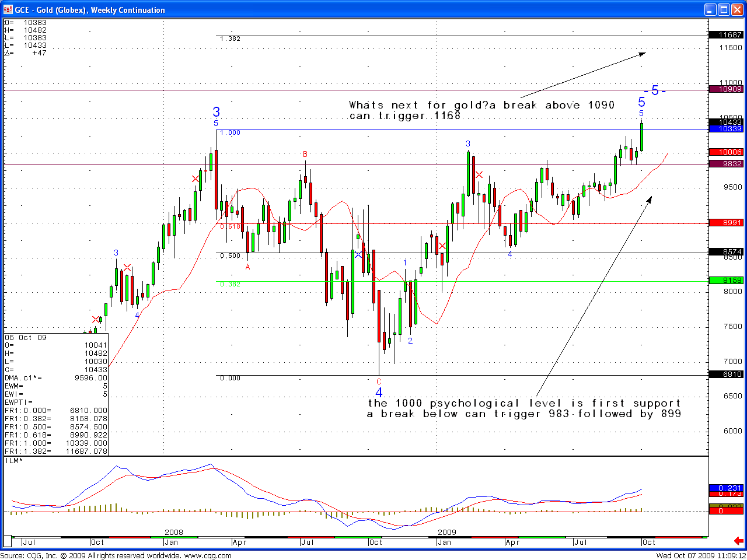Click the www.cqg.com footer link
The image size is (747, 560).
(x=208, y=555)
